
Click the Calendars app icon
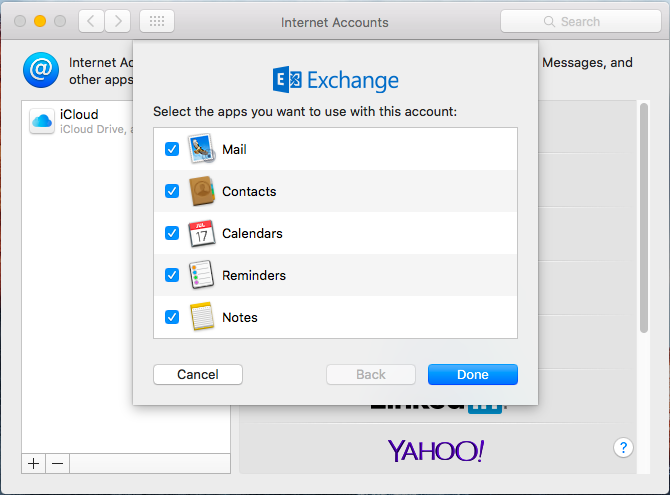coord(202,233)
